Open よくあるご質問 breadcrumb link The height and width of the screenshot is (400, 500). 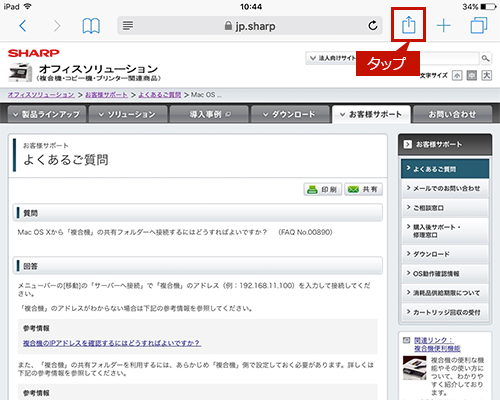click(160, 95)
